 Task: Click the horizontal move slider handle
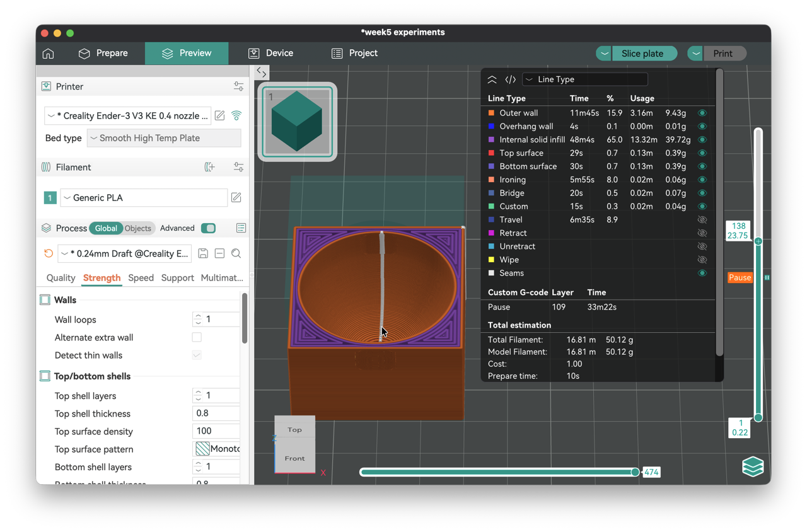coord(635,472)
